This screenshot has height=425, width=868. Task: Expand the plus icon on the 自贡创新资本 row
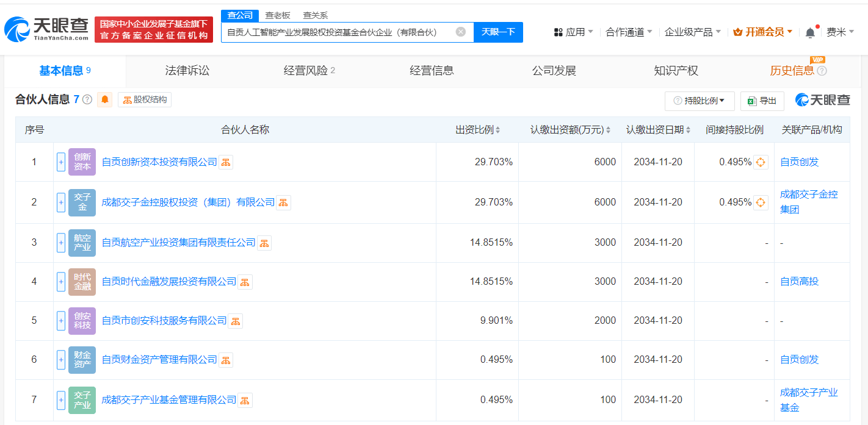click(x=60, y=162)
